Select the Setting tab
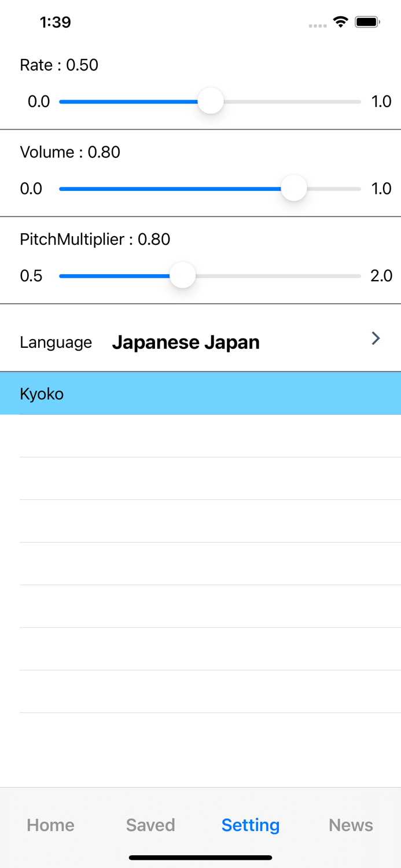This screenshot has width=401, height=868. click(251, 825)
